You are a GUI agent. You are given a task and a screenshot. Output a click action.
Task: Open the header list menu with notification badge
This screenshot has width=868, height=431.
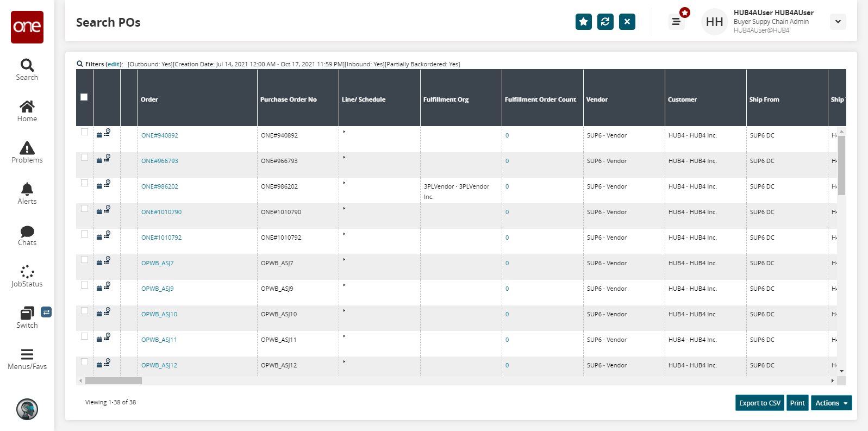(x=676, y=22)
